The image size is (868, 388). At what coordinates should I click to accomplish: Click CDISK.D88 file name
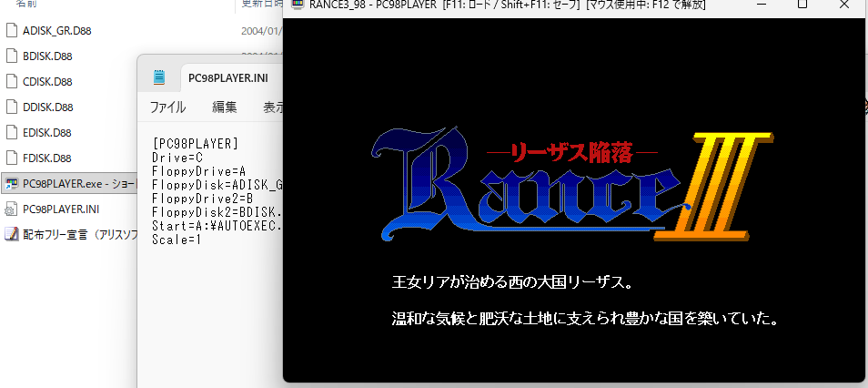click(x=47, y=81)
